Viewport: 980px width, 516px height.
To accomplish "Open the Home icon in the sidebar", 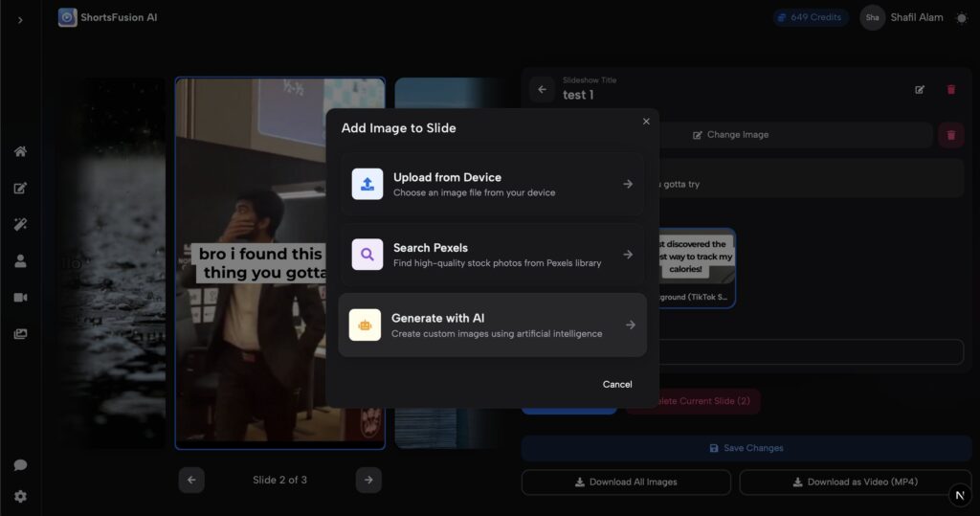I will (20, 151).
